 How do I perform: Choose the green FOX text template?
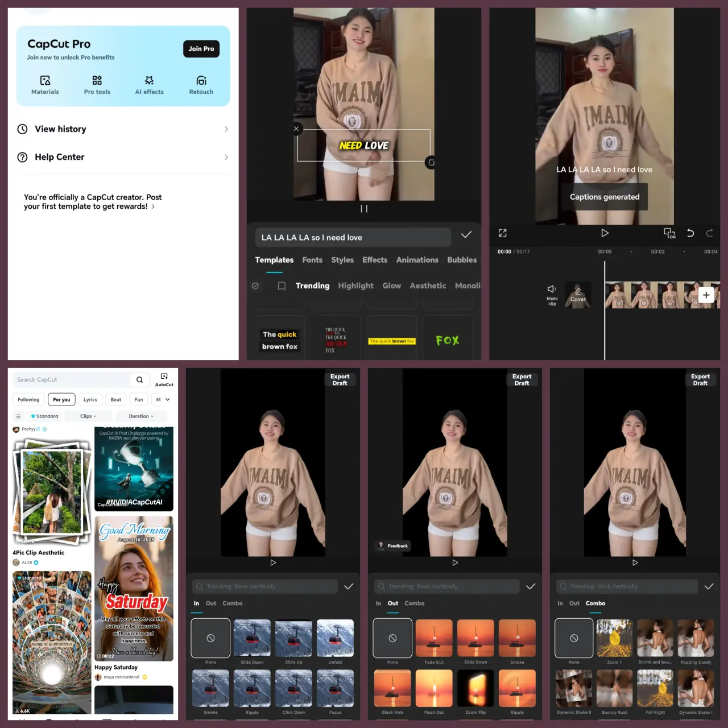(x=448, y=340)
